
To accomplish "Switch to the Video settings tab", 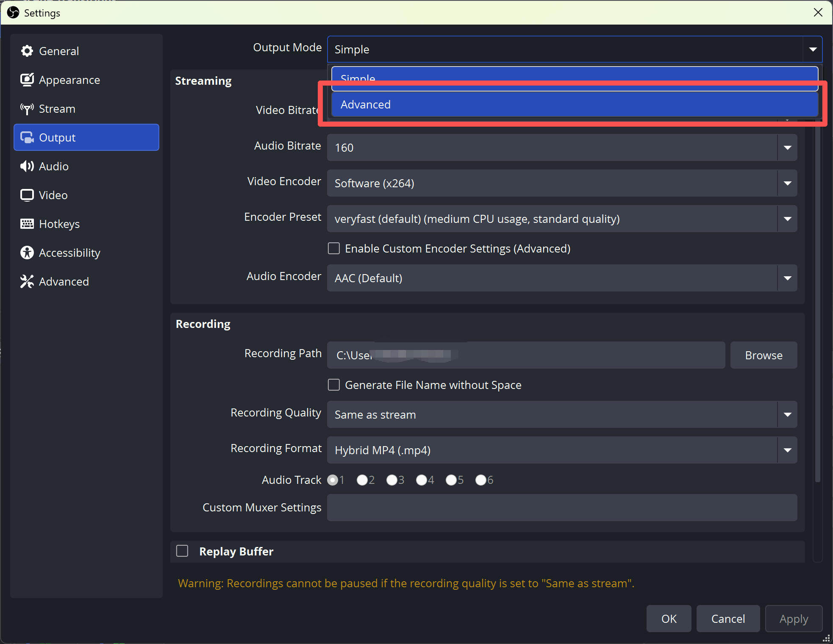I will (x=86, y=195).
